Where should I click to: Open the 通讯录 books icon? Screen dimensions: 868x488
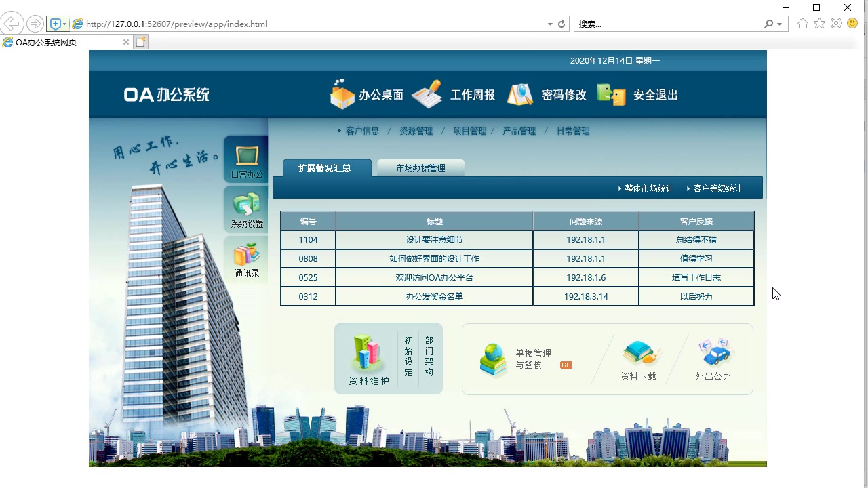pos(245,258)
